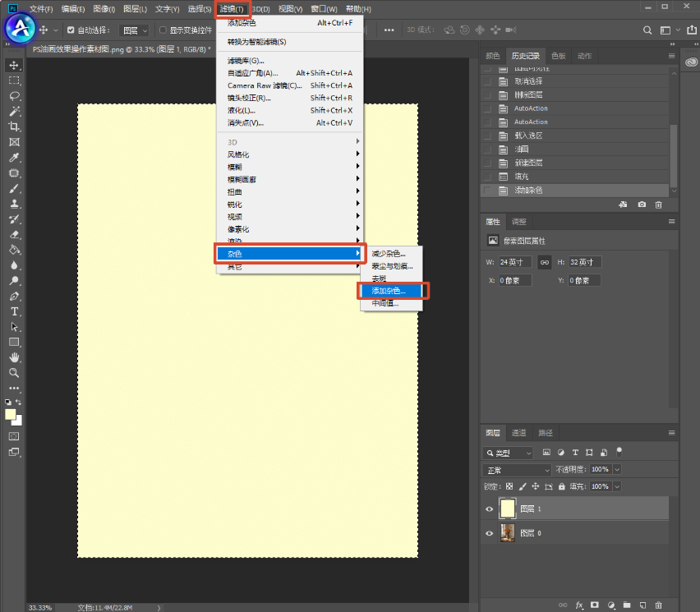700x612 pixels.
Task: Open the layer filter type dropdown
Action: (508, 453)
